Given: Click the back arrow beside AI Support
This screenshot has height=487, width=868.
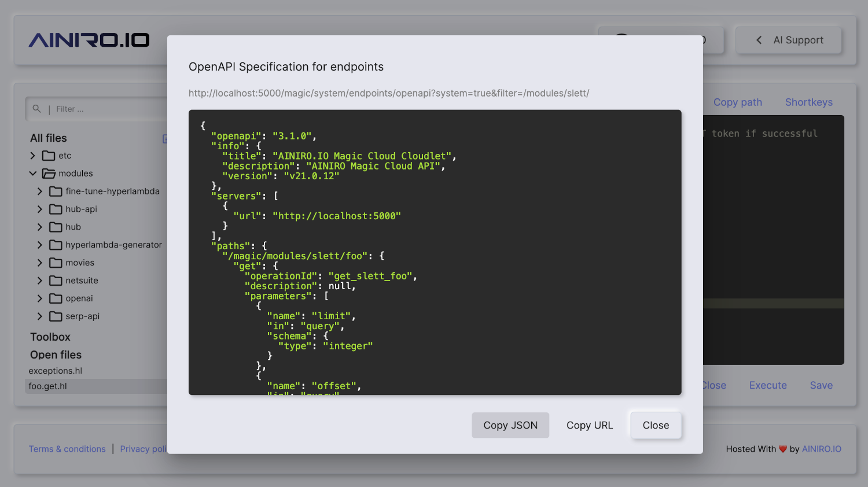Looking at the screenshot, I should 759,40.
